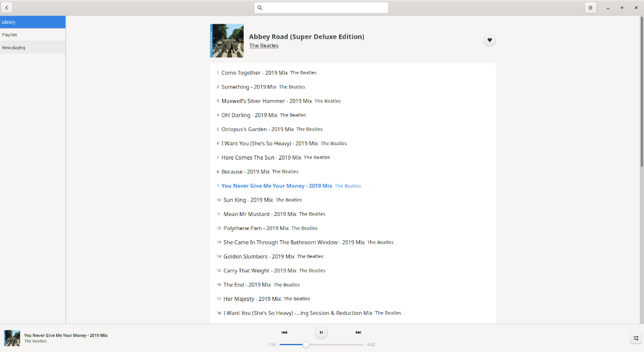Play 'Mean Mr Mustard - 2019 Mix'
This screenshot has width=644, height=352.
[353, 214]
